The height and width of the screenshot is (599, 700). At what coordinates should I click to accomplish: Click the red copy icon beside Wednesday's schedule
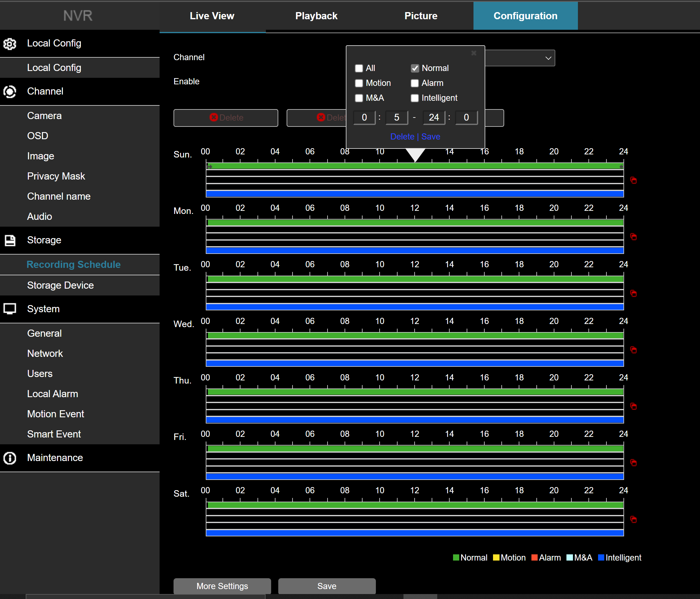pyautogui.click(x=633, y=350)
